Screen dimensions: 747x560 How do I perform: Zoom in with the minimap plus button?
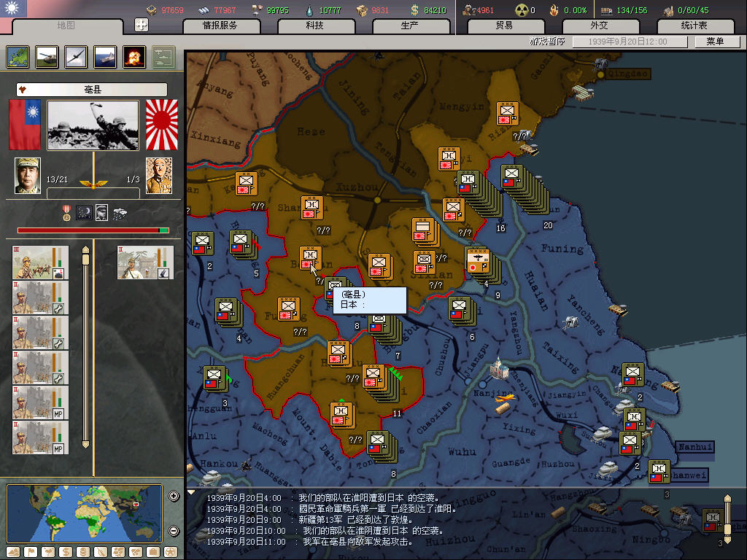[x=174, y=497]
